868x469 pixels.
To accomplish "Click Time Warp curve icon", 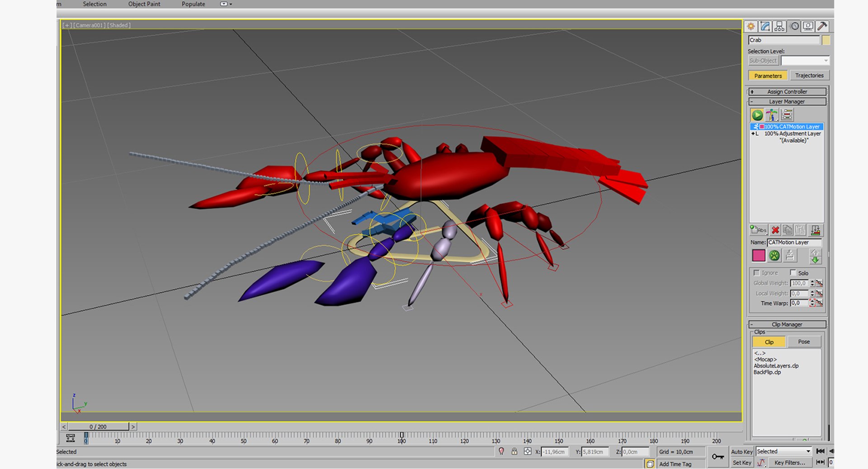I will (x=819, y=303).
